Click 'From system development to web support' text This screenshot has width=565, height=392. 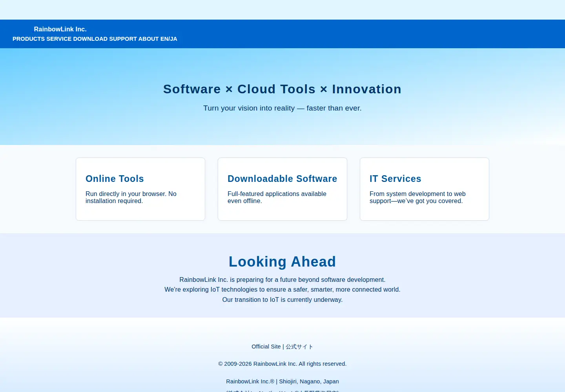(417, 197)
